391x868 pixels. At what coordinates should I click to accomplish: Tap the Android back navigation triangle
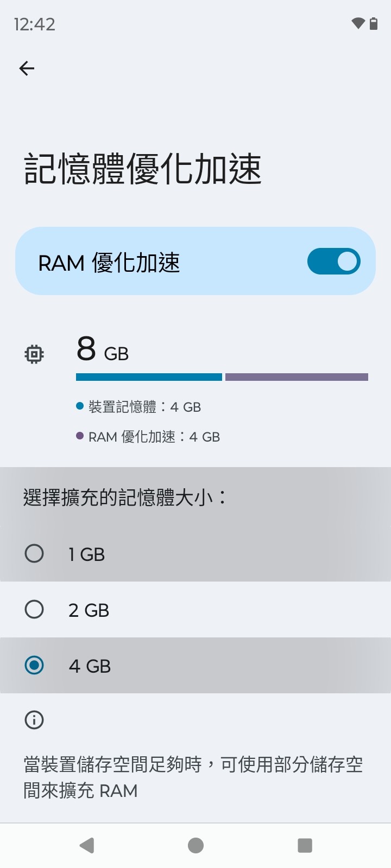[87, 845]
